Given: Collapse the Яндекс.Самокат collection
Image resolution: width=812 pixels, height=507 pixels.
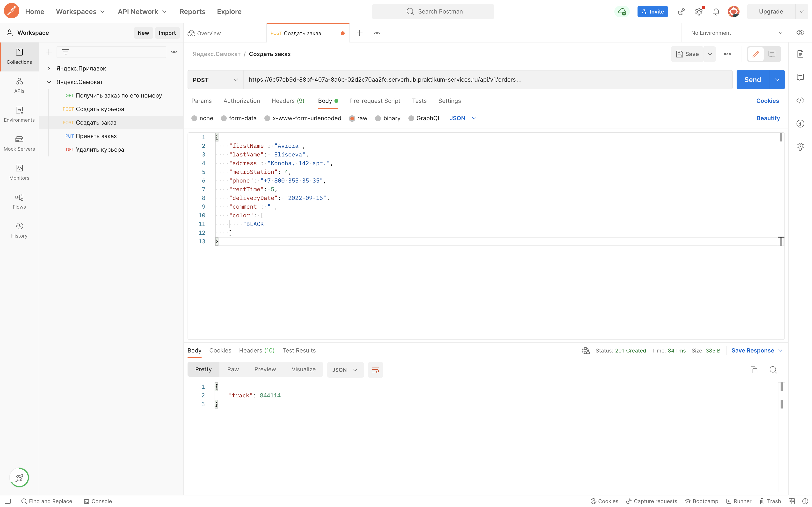Looking at the screenshot, I should (49, 82).
